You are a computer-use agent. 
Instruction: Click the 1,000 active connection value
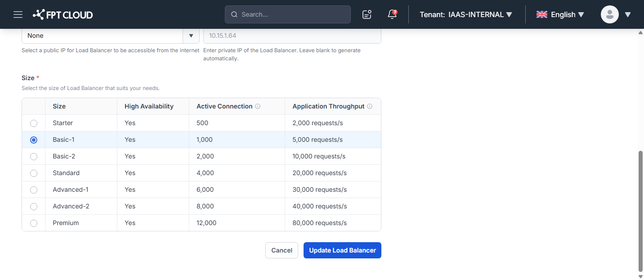point(205,140)
